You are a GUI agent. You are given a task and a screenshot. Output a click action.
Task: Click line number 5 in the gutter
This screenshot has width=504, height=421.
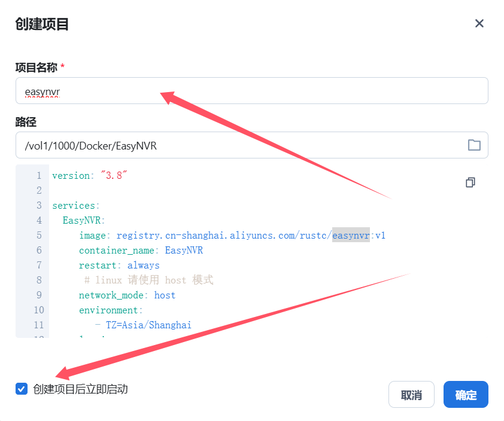point(39,236)
